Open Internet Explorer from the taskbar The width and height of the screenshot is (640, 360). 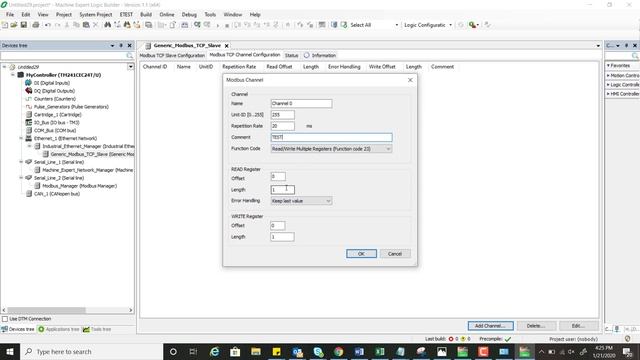(x=214, y=351)
